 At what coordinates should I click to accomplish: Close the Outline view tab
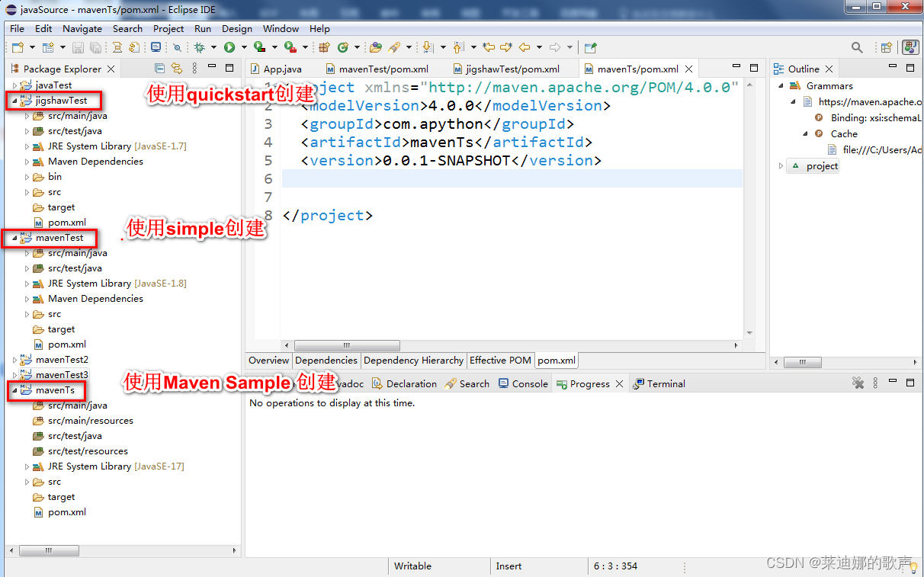click(x=829, y=69)
